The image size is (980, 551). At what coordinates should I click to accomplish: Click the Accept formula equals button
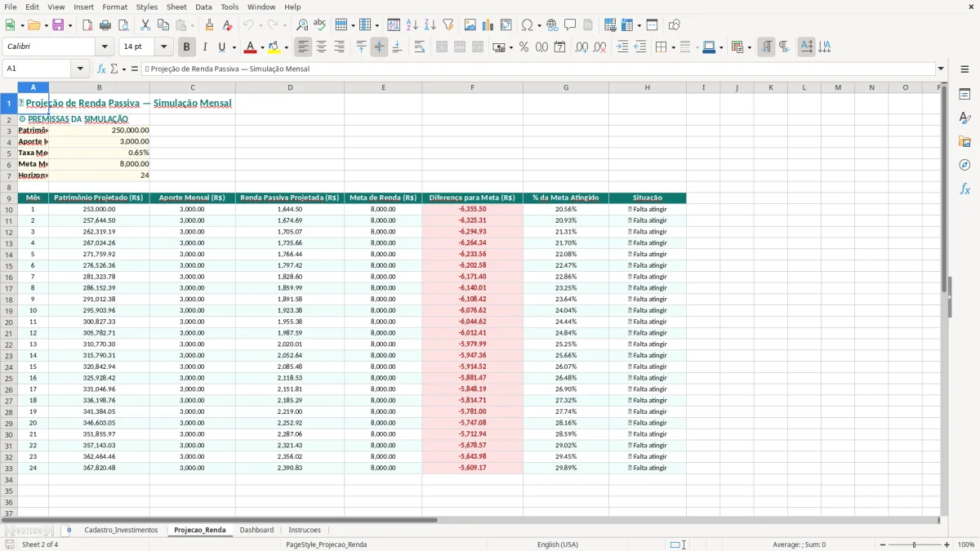(x=135, y=69)
